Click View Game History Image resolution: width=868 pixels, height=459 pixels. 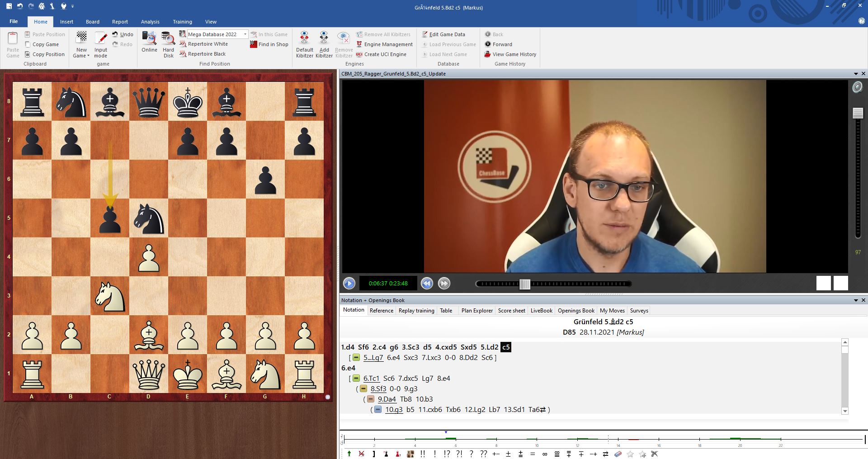(514, 54)
